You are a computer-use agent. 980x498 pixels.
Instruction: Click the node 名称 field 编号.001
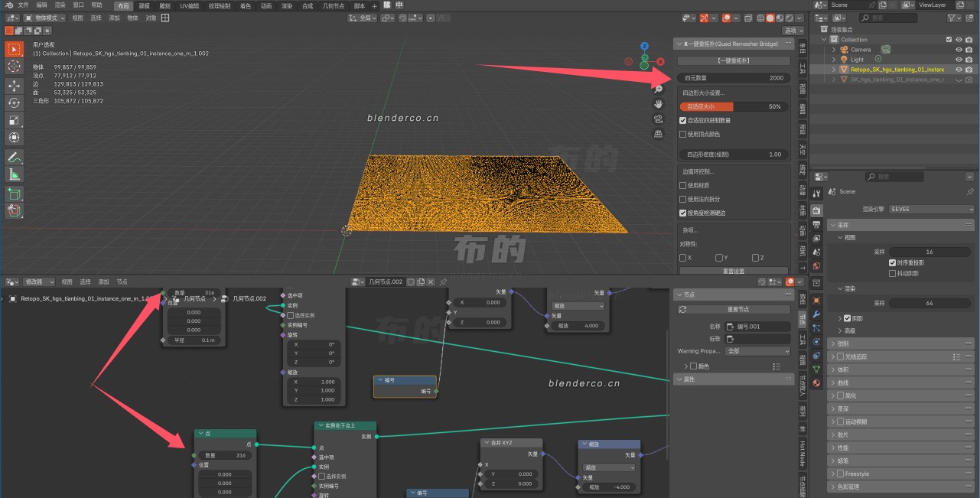pyautogui.click(x=757, y=327)
